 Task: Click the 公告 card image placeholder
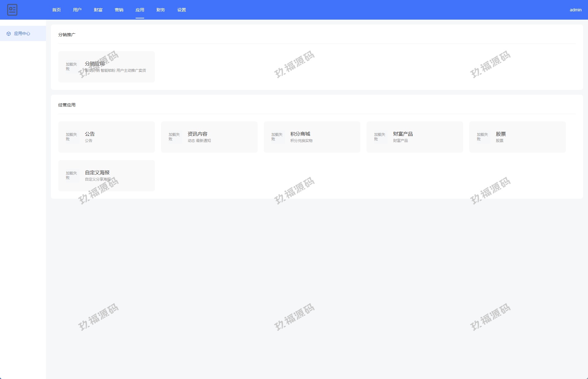(x=72, y=137)
